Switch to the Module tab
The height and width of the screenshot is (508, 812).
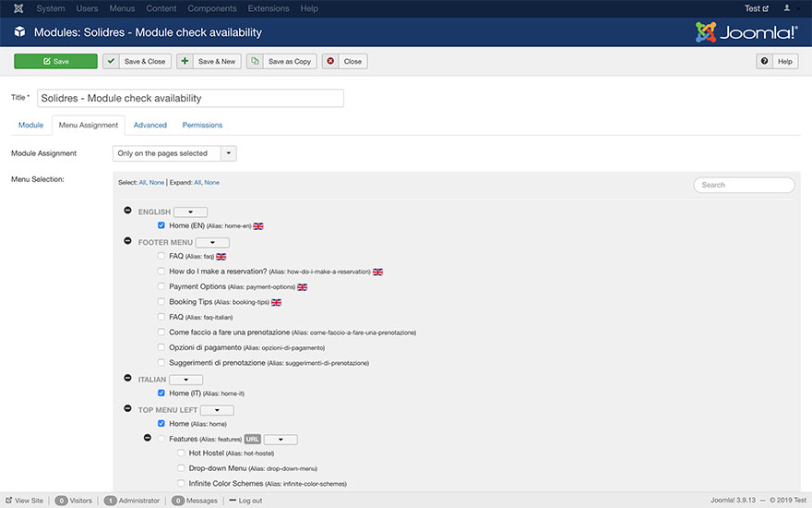[31, 125]
